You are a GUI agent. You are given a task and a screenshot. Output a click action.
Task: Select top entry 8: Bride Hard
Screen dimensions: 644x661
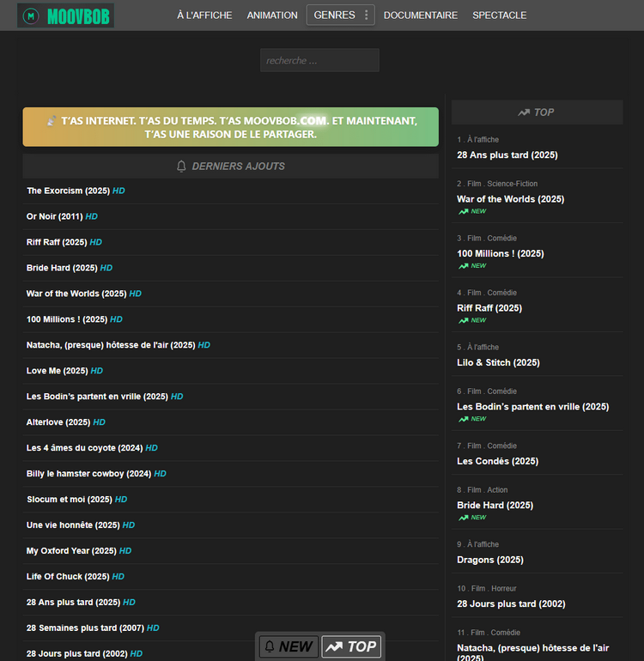point(495,505)
